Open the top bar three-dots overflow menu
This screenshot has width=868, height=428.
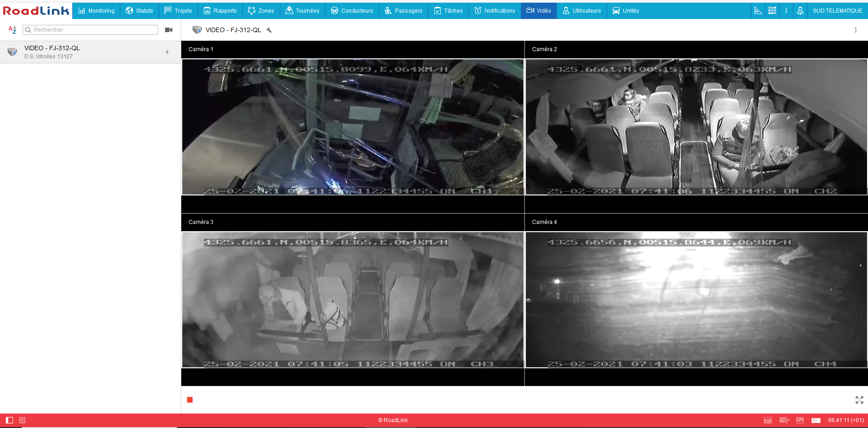coord(786,10)
